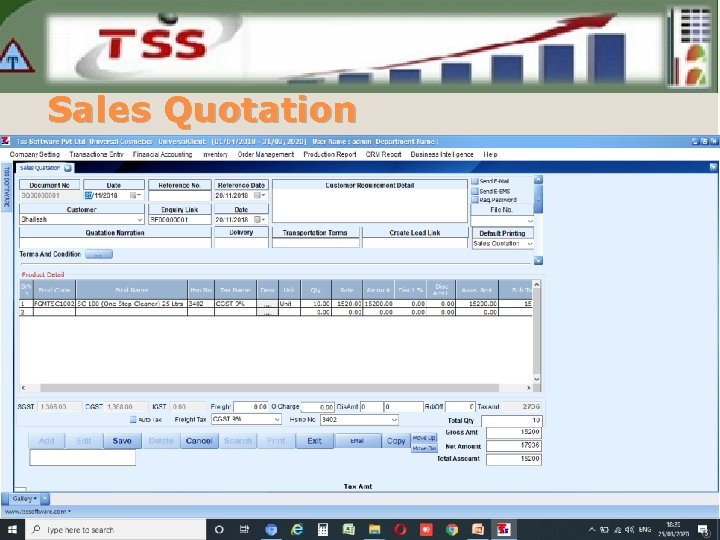Click the Quotation Narration input field
This screenshot has width=720, height=540.
(115, 243)
